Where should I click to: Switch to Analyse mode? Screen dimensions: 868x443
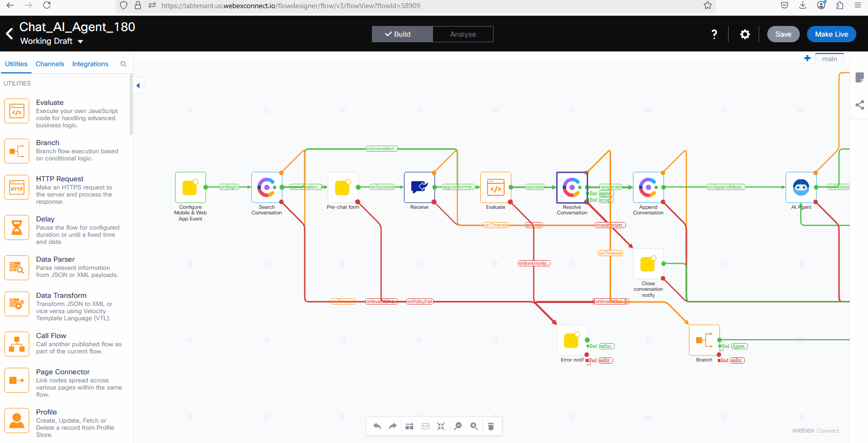coord(463,34)
